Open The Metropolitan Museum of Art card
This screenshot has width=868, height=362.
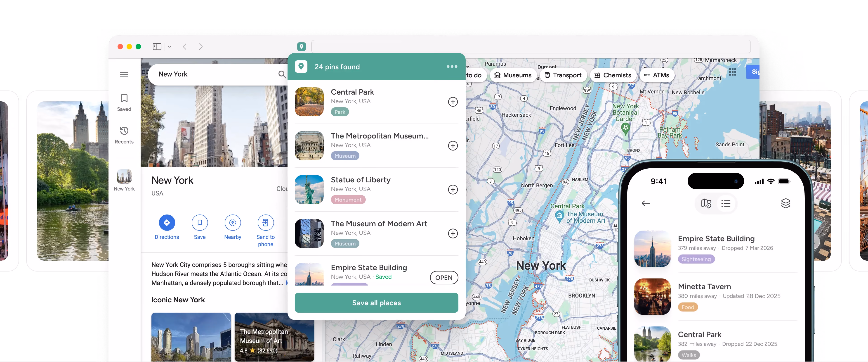(274, 337)
